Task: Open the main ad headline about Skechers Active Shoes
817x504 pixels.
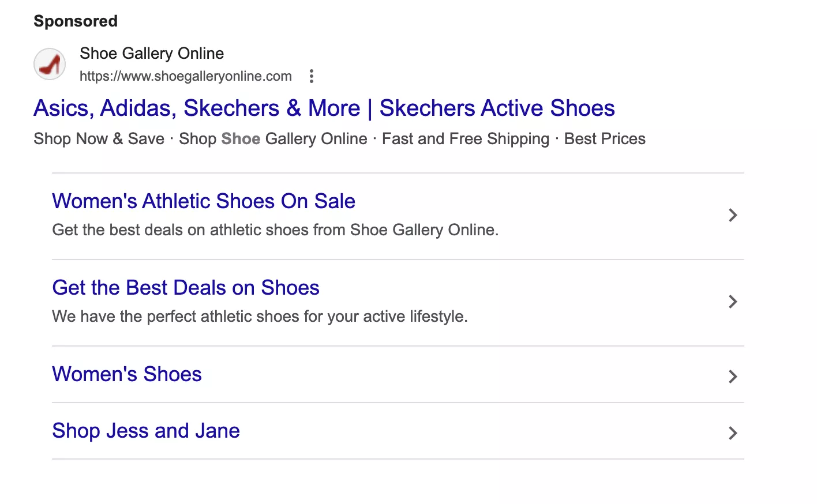Action: click(x=324, y=108)
